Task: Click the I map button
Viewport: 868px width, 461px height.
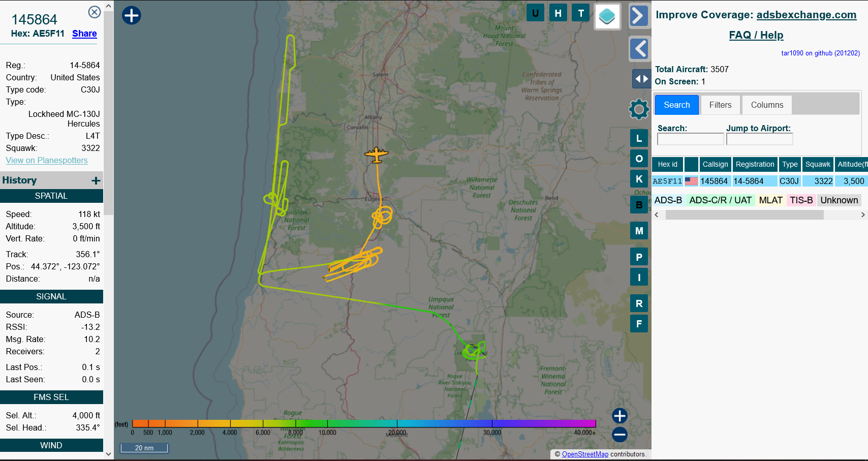Action: point(639,277)
